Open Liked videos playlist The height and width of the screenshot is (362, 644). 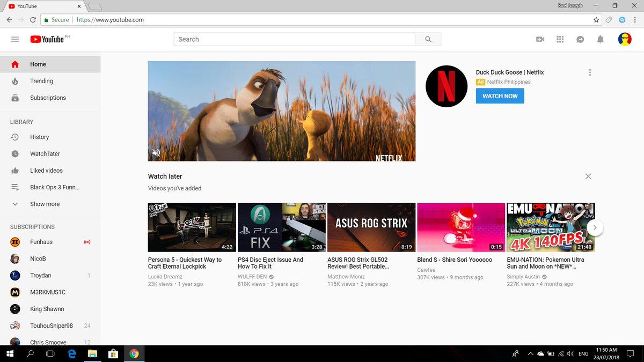tap(50, 171)
